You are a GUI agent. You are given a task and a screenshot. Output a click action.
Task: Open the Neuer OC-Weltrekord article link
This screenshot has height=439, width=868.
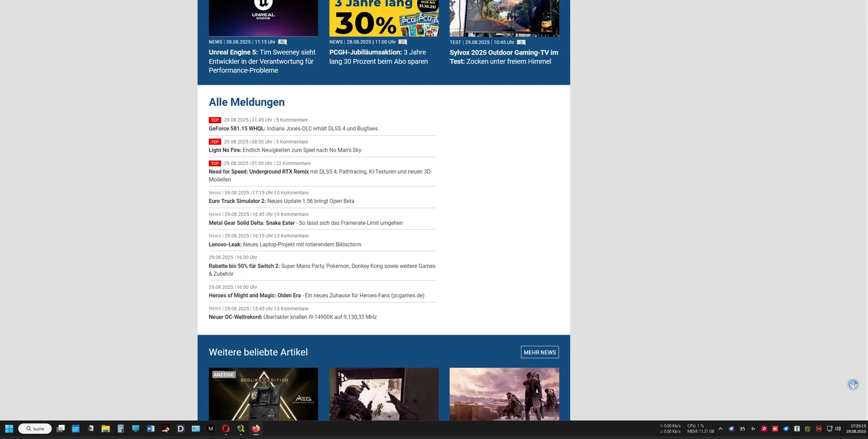tap(292, 317)
